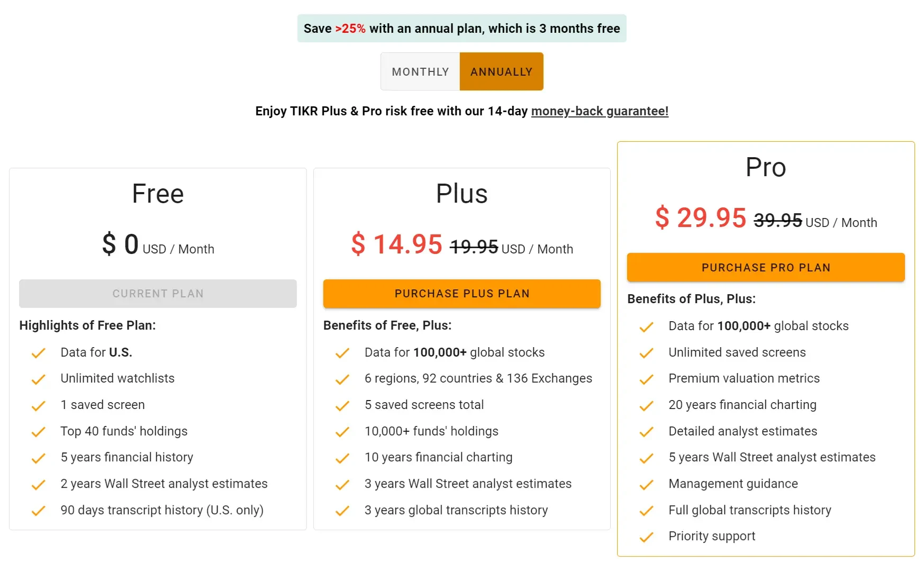Select the Annually billing option

click(501, 71)
